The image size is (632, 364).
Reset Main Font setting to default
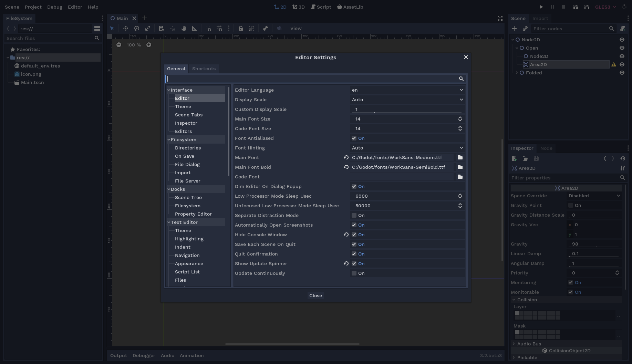pyautogui.click(x=346, y=157)
